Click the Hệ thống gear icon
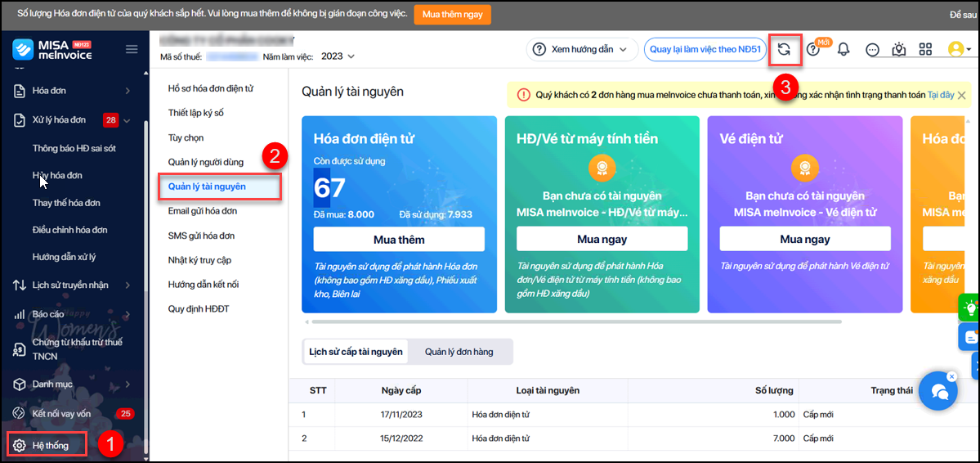Screen dimensions: 980x463 click(20, 446)
